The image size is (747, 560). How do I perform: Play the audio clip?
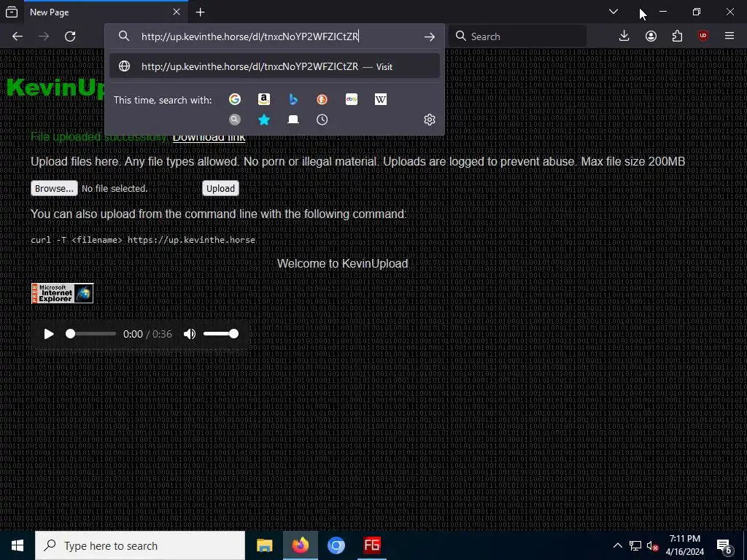pos(49,334)
